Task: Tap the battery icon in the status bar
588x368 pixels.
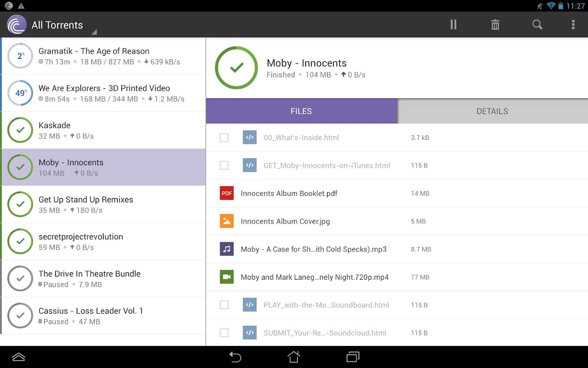Action: pos(561,6)
